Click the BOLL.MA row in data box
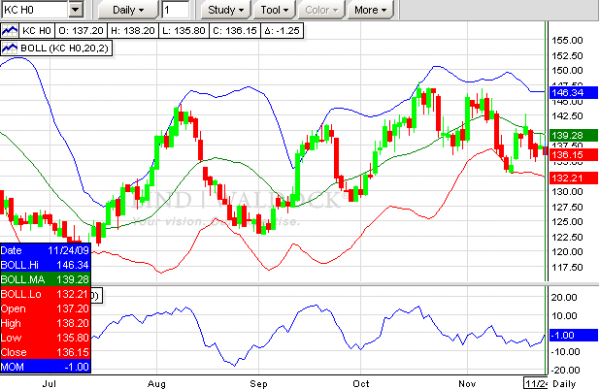Viewport: 600px width, 389px height. (45, 279)
